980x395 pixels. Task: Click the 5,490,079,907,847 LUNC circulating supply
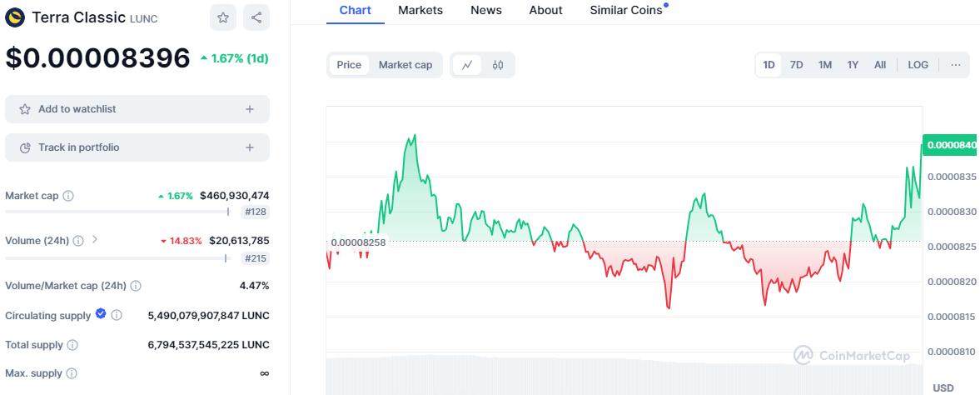click(x=209, y=316)
